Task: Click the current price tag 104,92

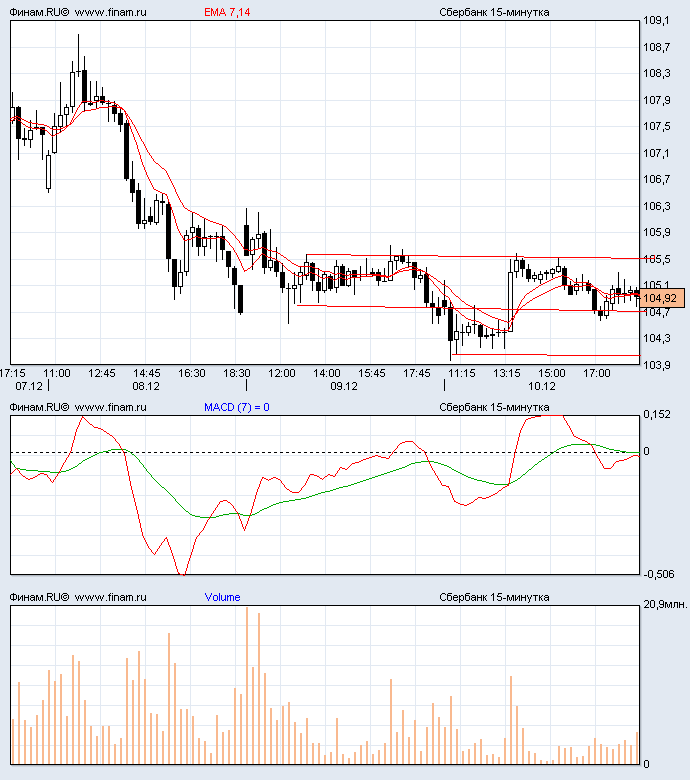Action: [660, 298]
